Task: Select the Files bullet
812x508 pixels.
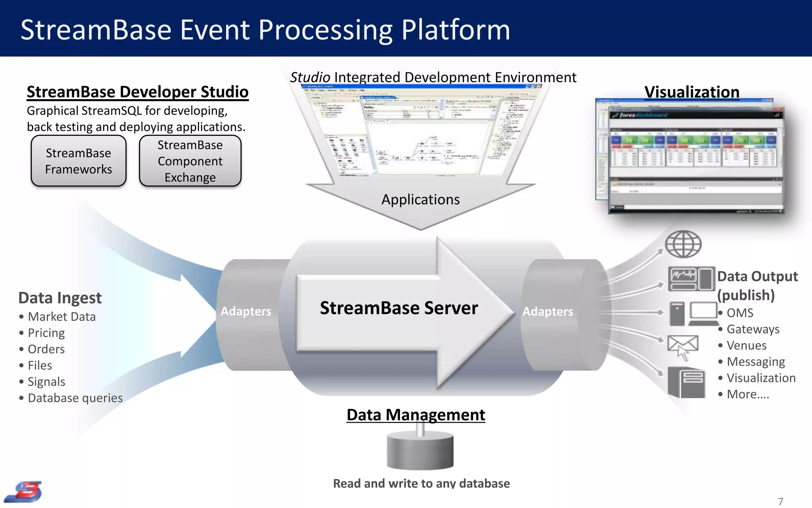Action: tap(36, 366)
